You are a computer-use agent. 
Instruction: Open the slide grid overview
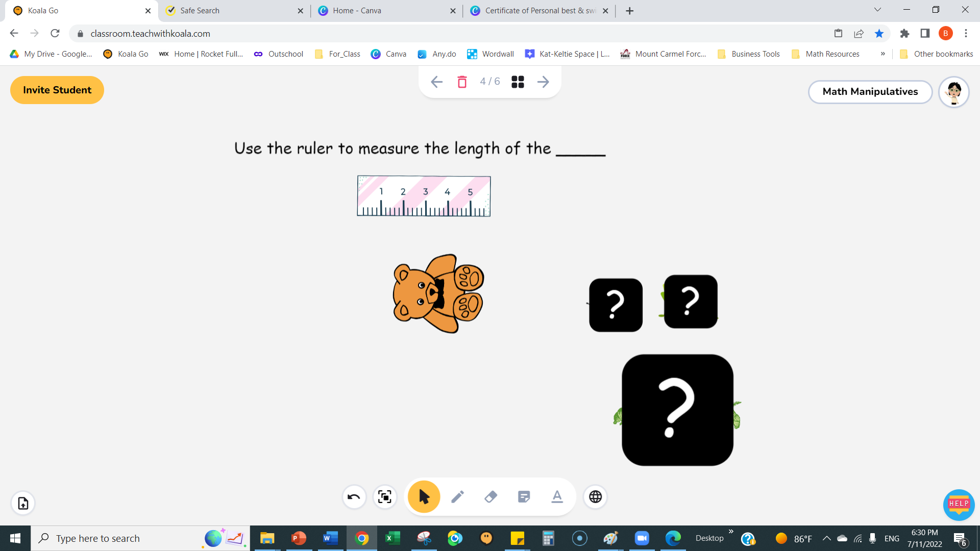[x=518, y=82]
